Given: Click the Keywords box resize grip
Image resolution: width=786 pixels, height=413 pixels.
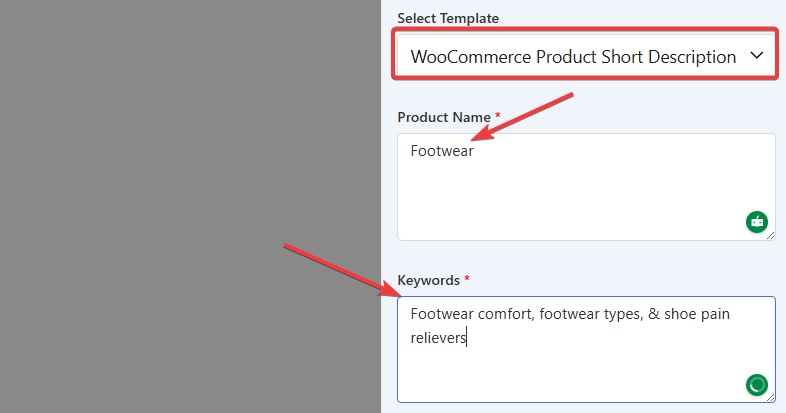Looking at the screenshot, I should pos(770,397).
